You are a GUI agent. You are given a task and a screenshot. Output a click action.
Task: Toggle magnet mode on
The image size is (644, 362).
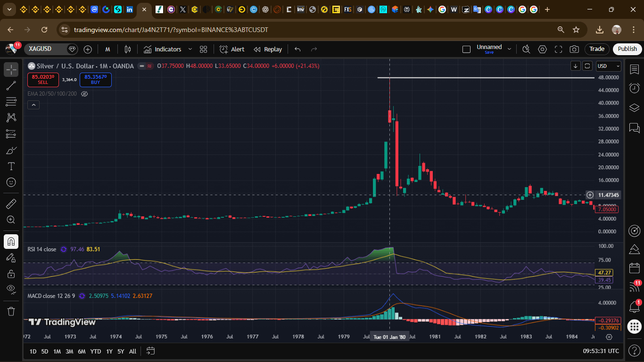[x=11, y=241]
